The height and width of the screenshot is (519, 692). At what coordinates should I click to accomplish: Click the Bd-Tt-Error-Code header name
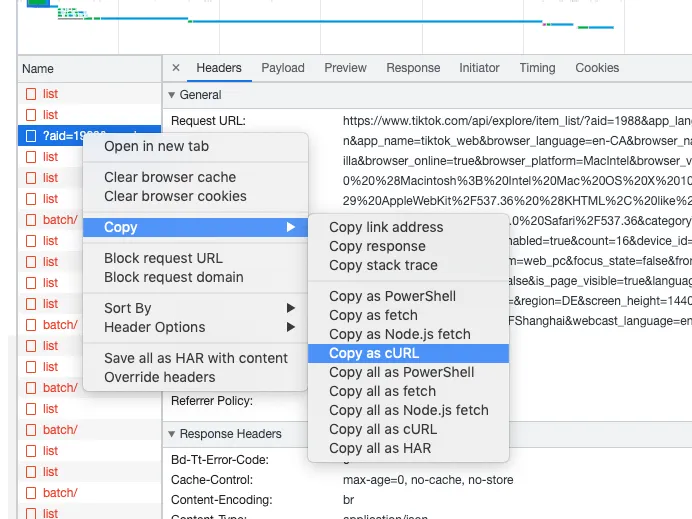pyautogui.click(x=220, y=460)
